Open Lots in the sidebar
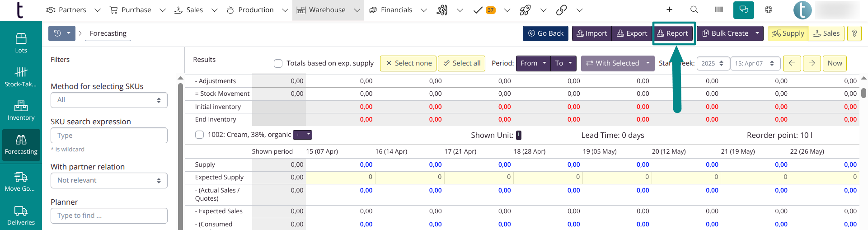 [x=21, y=43]
